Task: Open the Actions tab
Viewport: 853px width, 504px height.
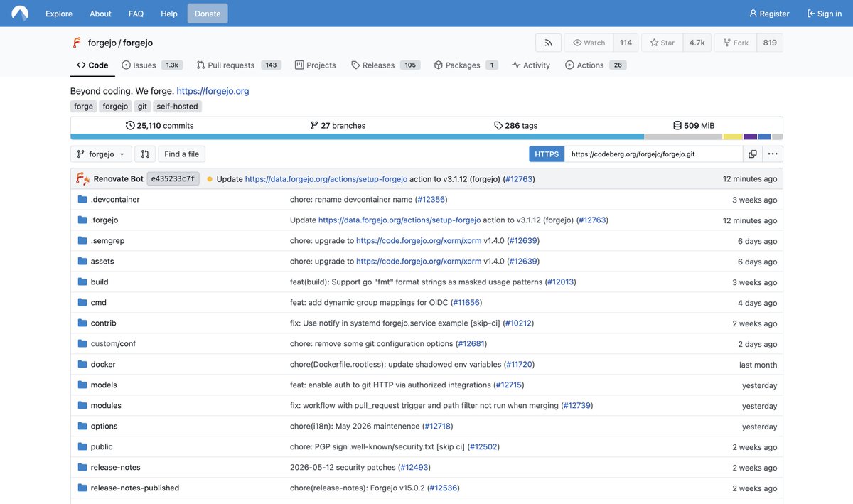Action: click(595, 65)
